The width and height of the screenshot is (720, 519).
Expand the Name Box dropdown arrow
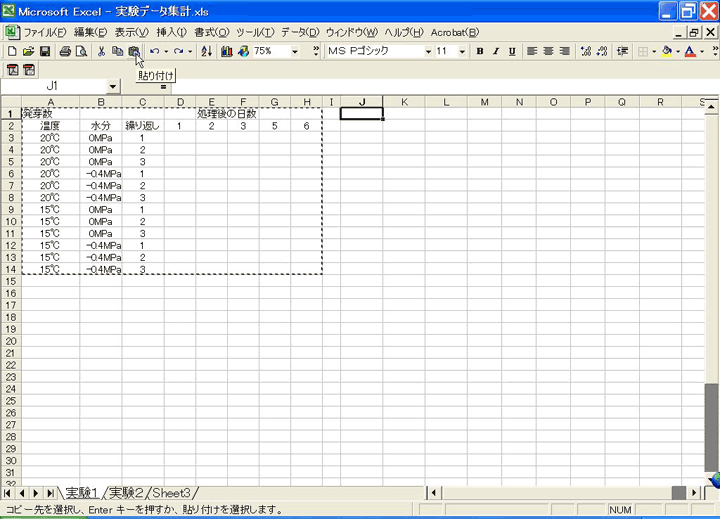pos(112,87)
